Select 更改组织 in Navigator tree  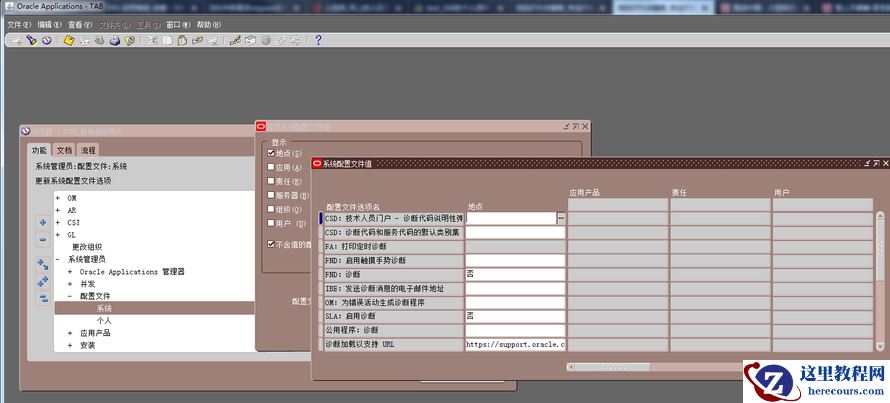(87, 247)
